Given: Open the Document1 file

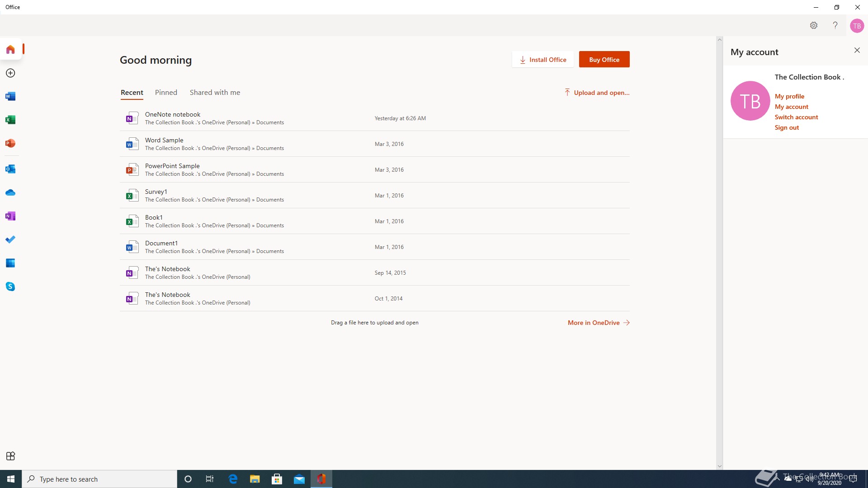Looking at the screenshot, I should pos(161,243).
